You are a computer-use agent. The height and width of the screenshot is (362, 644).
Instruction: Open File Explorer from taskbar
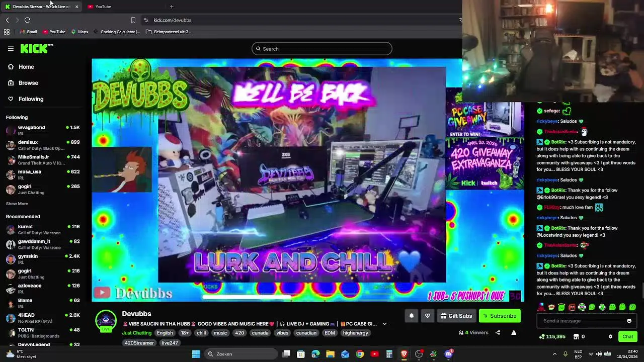(330, 354)
